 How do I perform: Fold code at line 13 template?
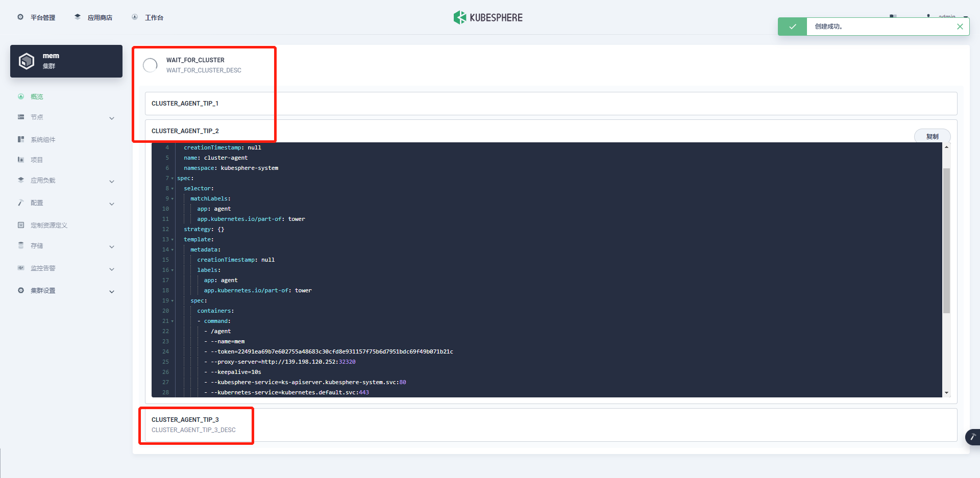tap(173, 240)
